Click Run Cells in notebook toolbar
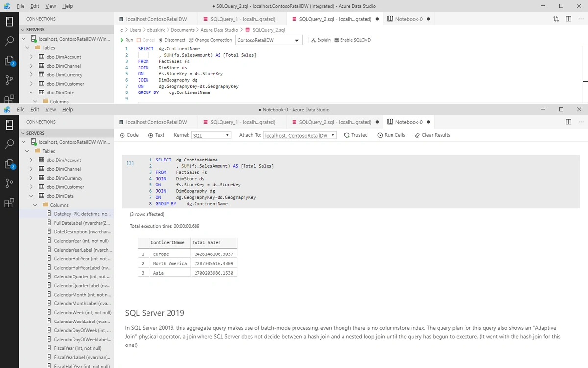588x368 pixels. [392, 135]
